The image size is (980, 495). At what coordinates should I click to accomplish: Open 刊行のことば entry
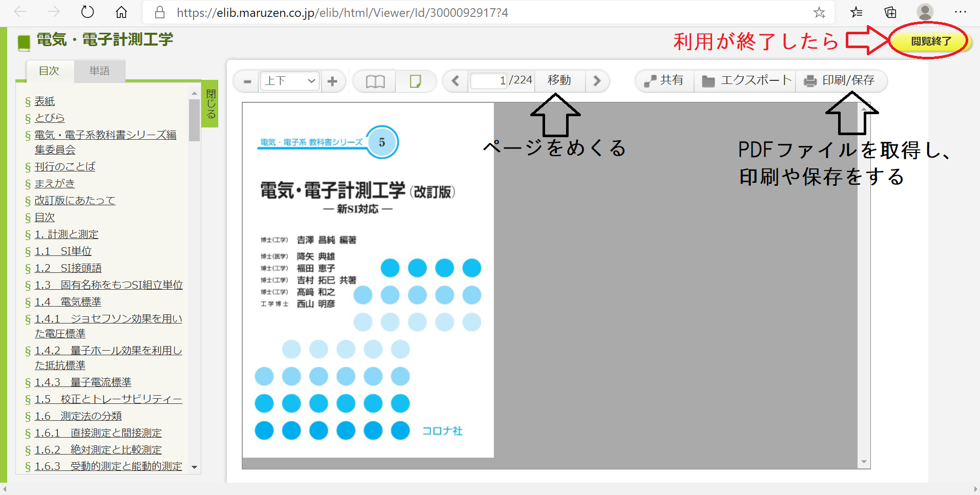point(65,166)
